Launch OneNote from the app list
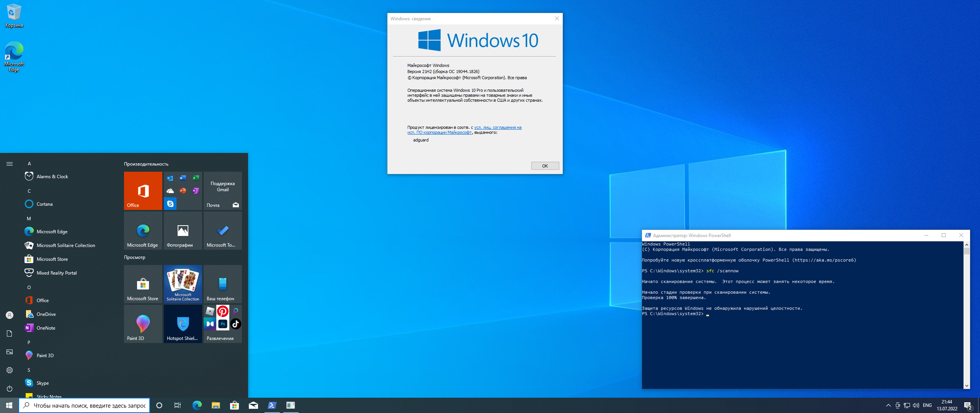This screenshot has height=413, width=980. tap(69, 328)
